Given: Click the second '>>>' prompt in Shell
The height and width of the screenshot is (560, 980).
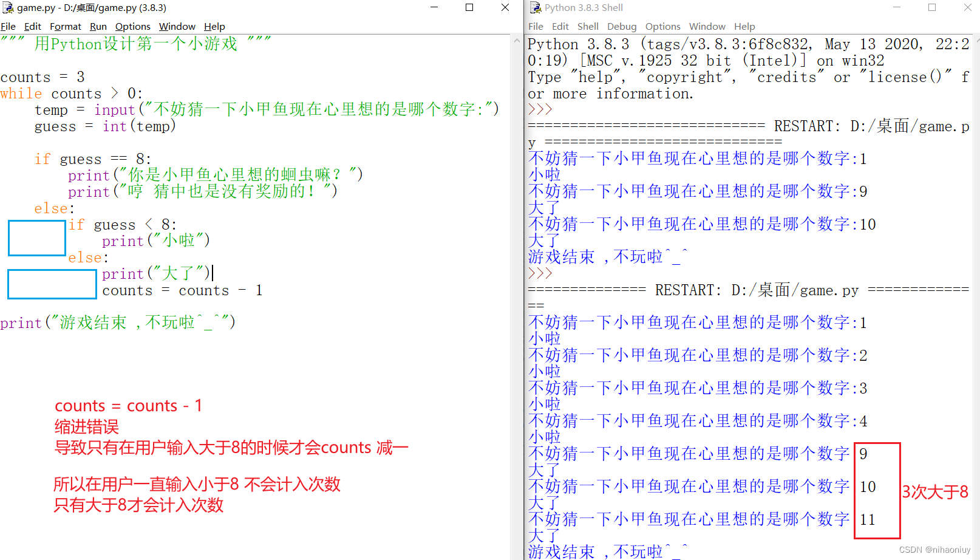Looking at the screenshot, I should coord(540,273).
